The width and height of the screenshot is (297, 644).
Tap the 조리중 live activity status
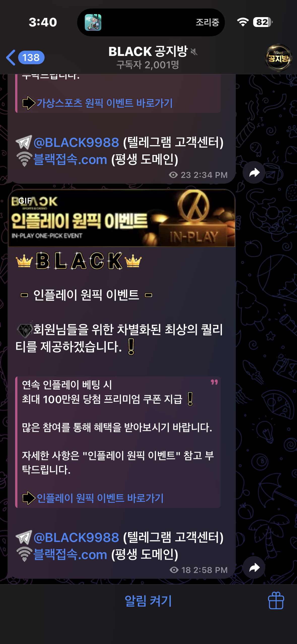207,22
